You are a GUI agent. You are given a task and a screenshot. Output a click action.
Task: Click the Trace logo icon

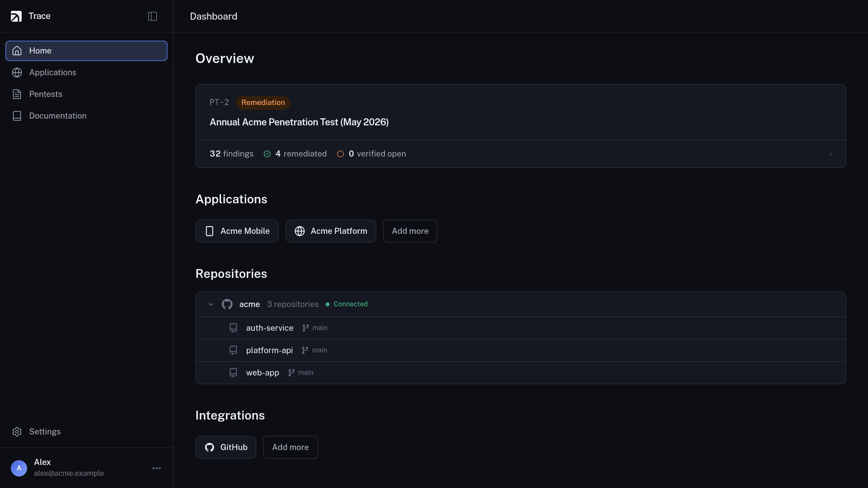coord(16,16)
